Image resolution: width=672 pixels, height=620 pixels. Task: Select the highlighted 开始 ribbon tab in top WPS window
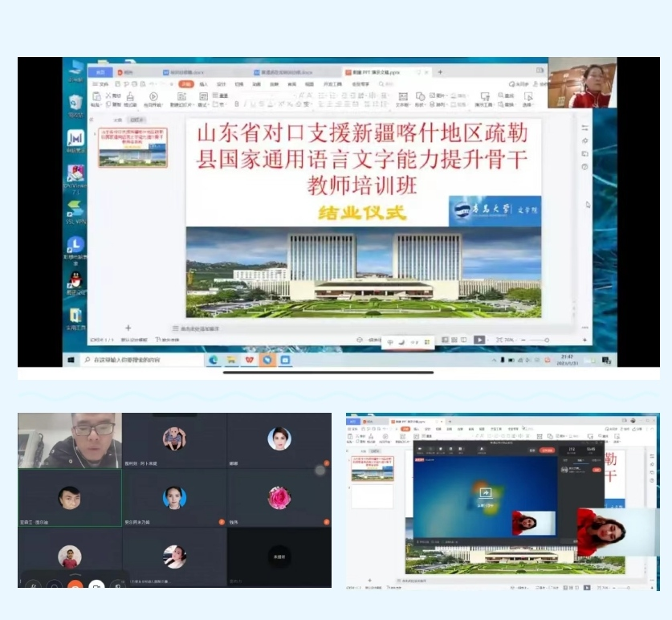pyautogui.click(x=186, y=84)
